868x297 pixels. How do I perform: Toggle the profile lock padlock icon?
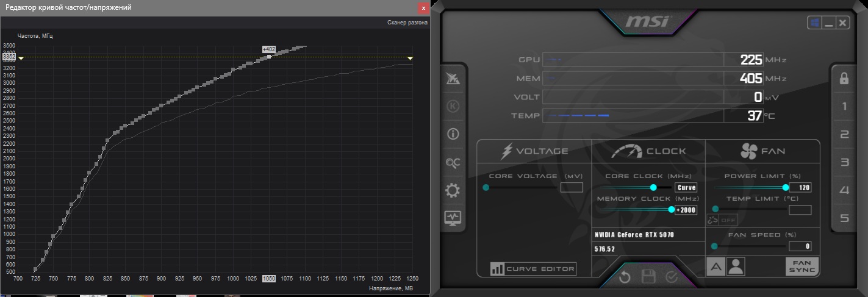pos(844,78)
